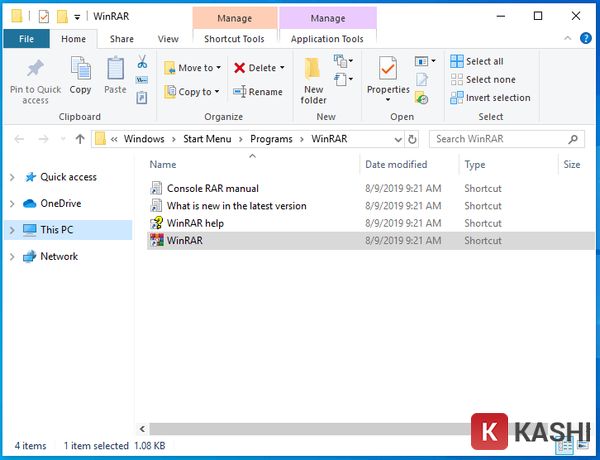
Task: Open the File tab
Action: tap(26, 39)
